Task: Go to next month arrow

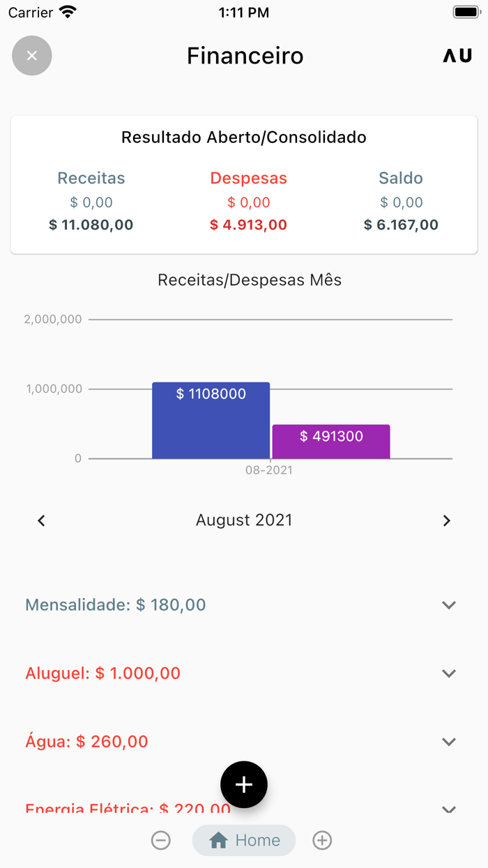Action: pyautogui.click(x=447, y=521)
